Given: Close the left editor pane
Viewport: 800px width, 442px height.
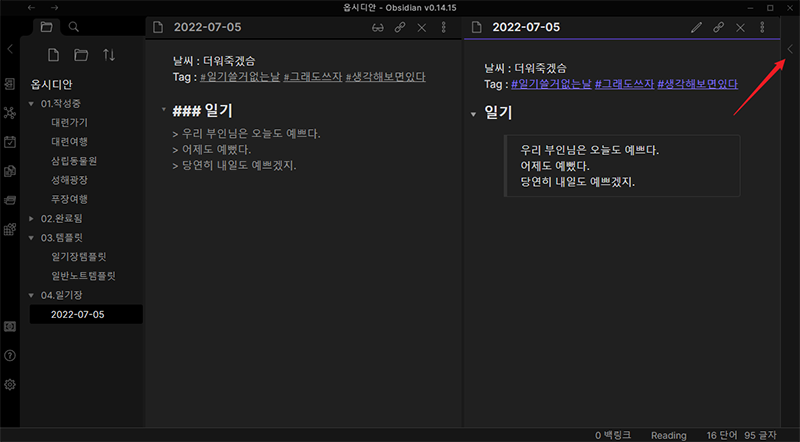Looking at the screenshot, I should click(422, 28).
